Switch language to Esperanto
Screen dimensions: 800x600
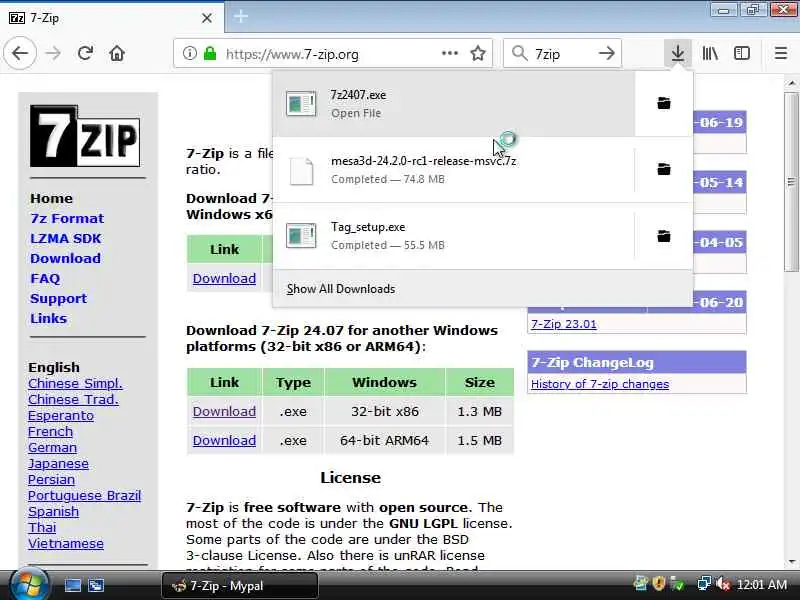61,416
